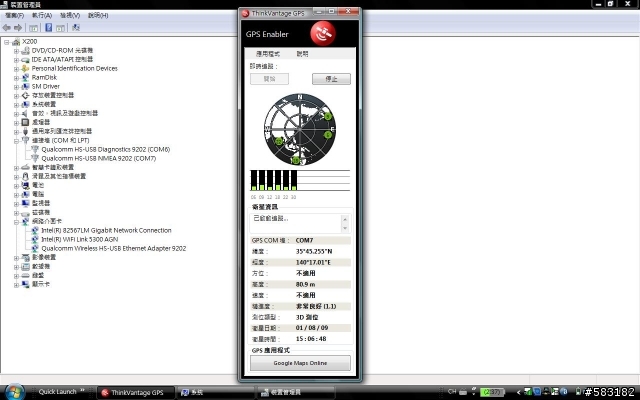The width and height of the screenshot is (640, 400).
Task: Click the mouse icon for pointing devices
Action: point(25,176)
